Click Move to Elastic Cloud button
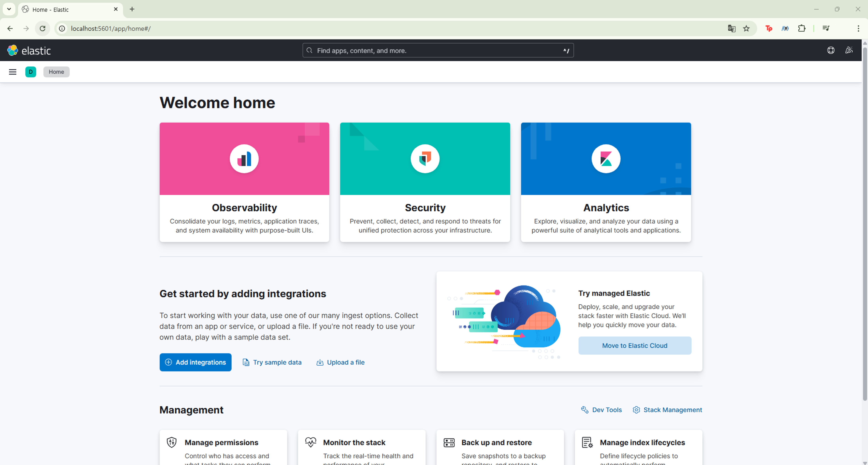This screenshot has height=465, width=868. coord(634,345)
